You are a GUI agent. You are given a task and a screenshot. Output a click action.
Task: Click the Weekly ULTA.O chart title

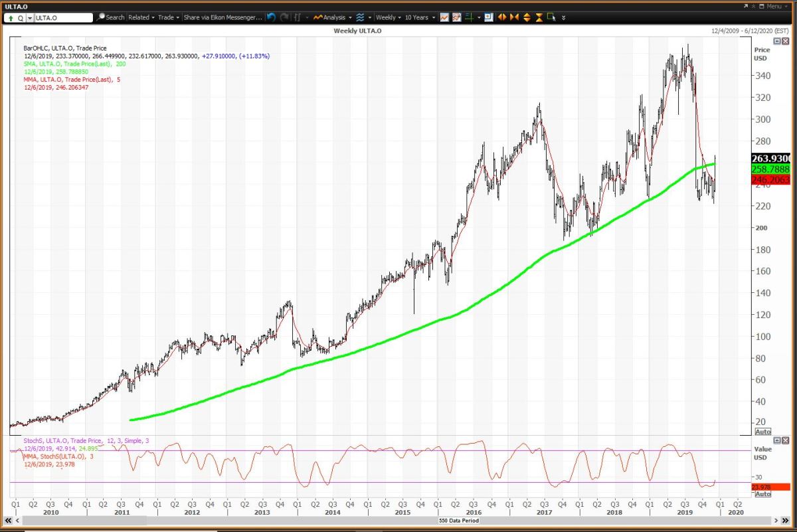(357, 31)
